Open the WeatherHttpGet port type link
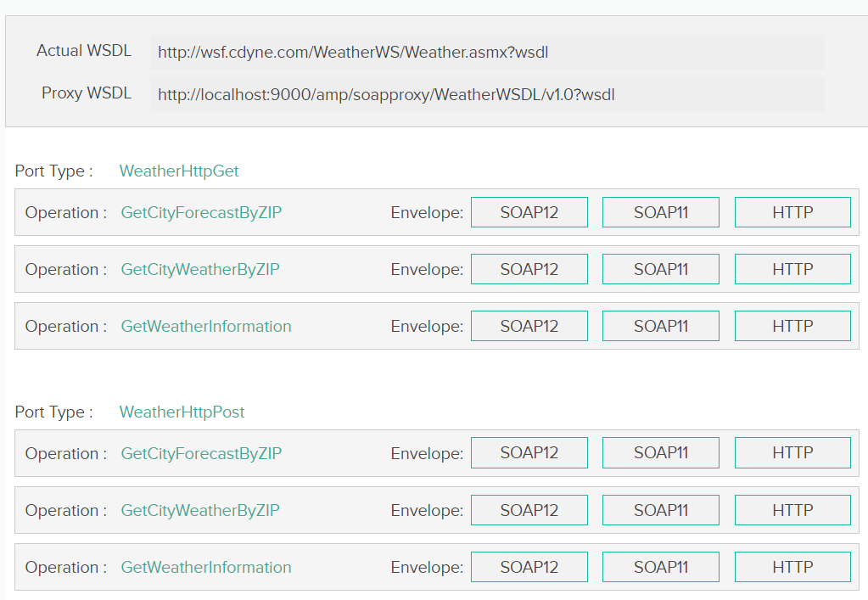868x600 pixels. click(179, 171)
